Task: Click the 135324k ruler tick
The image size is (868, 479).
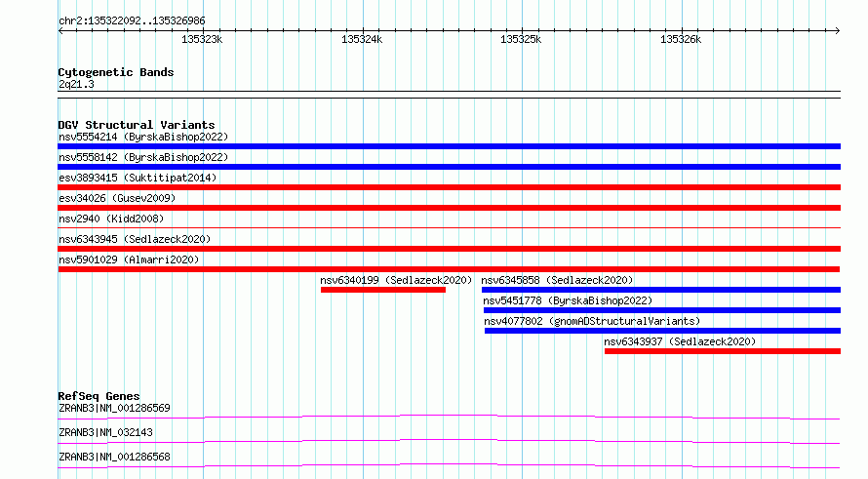Action: click(363, 39)
